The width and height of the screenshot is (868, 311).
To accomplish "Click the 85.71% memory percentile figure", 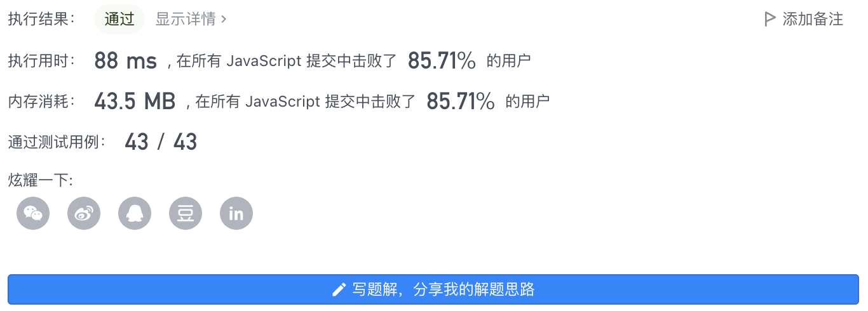I will coord(461,101).
